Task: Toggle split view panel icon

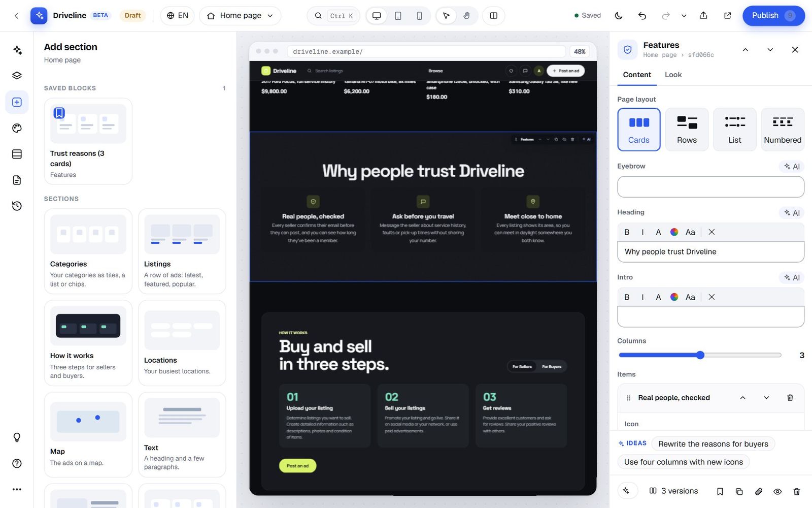Action: (493, 16)
